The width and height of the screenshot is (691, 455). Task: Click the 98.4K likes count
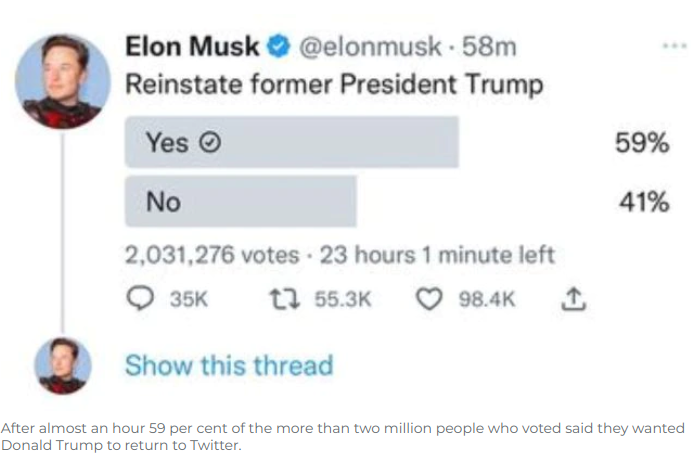click(x=485, y=299)
